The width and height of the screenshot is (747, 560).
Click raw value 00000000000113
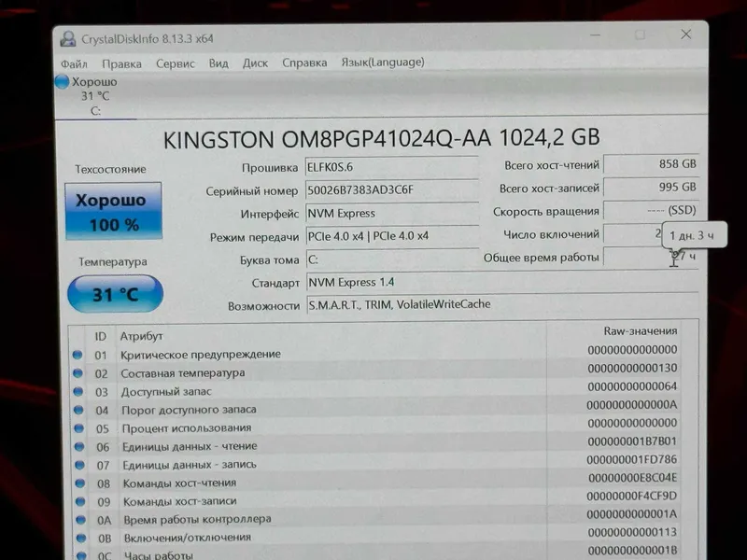(x=632, y=532)
